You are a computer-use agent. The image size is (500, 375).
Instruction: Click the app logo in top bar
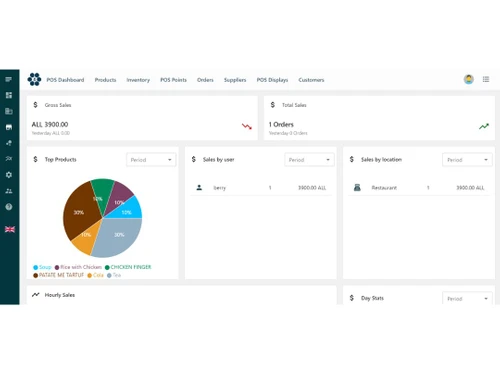[34, 79]
